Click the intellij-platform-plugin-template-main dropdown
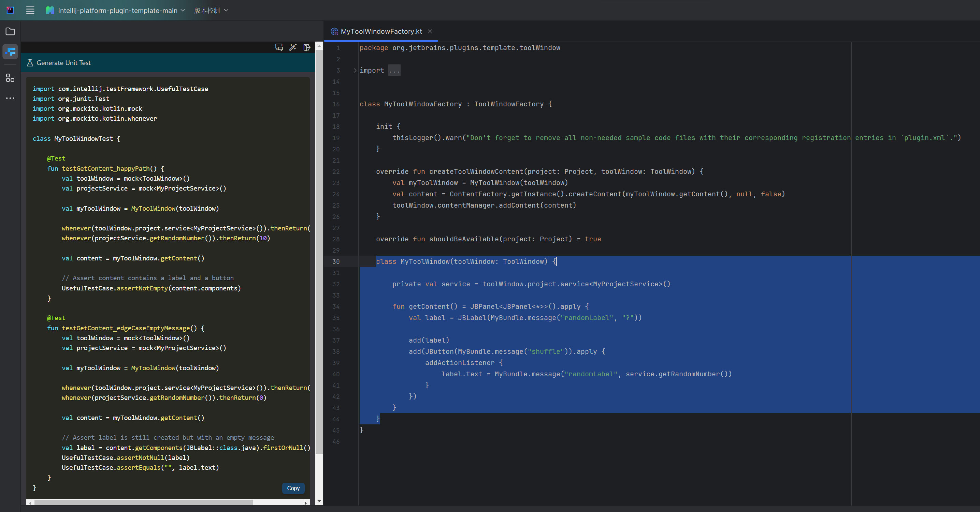 coord(119,10)
